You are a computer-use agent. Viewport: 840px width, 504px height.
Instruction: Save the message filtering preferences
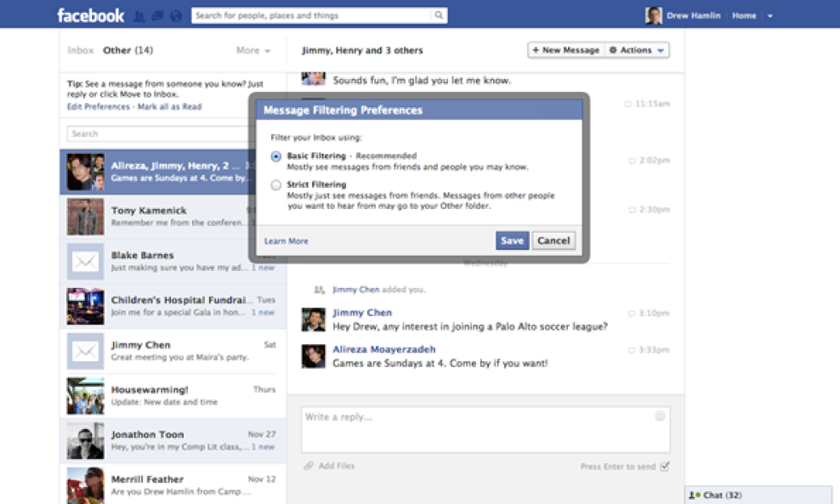[x=512, y=241]
